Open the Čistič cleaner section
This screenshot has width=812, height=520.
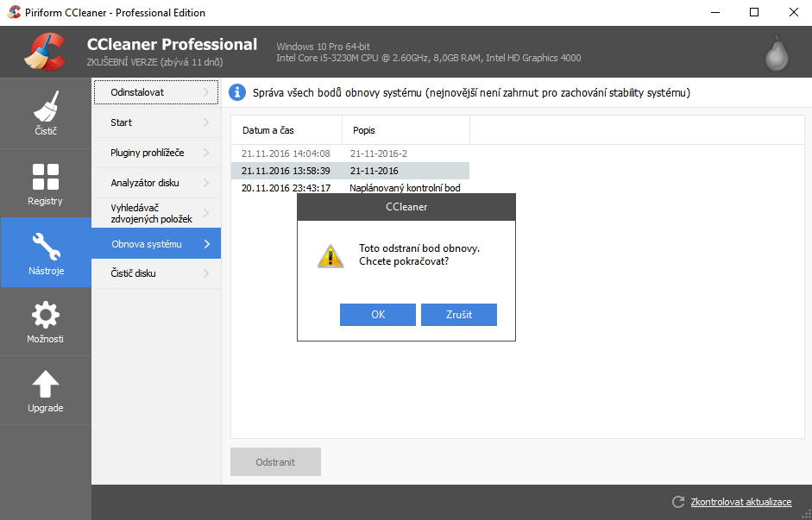(46, 113)
